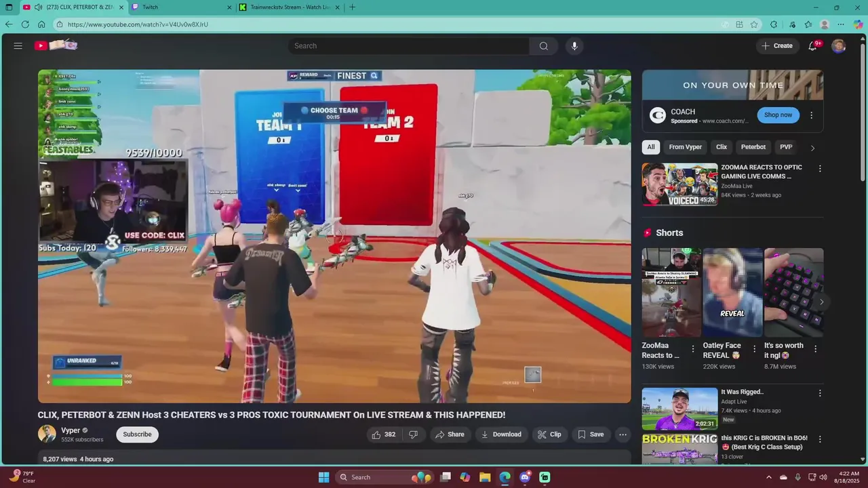Go to YouTube home via logo

tap(56, 45)
